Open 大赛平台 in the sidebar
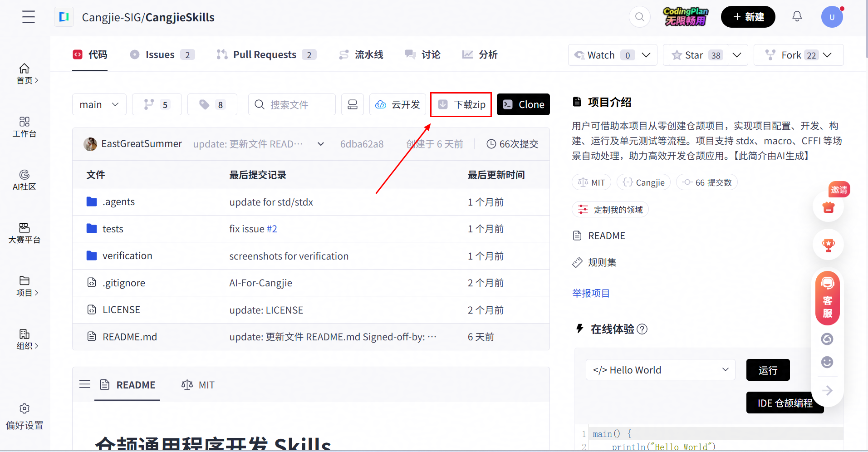This screenshot has width=868, height=452. [x=25, y=233]
